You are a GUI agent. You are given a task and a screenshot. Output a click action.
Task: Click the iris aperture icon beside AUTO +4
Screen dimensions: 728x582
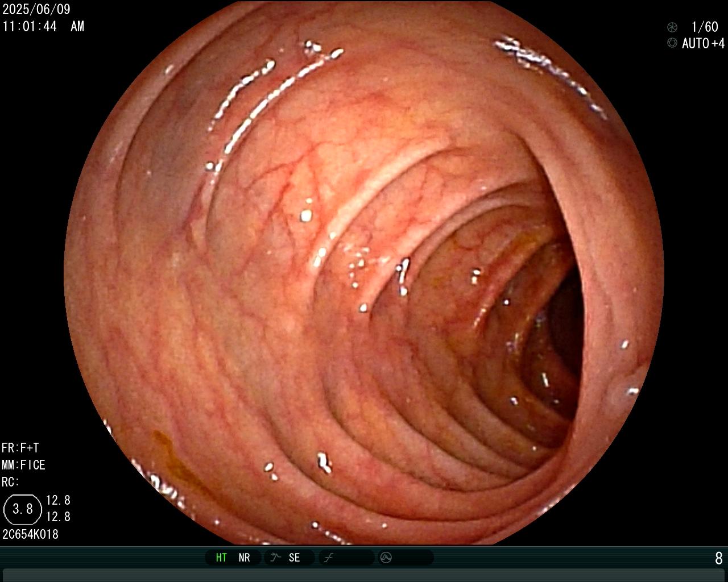pos(672,43)
